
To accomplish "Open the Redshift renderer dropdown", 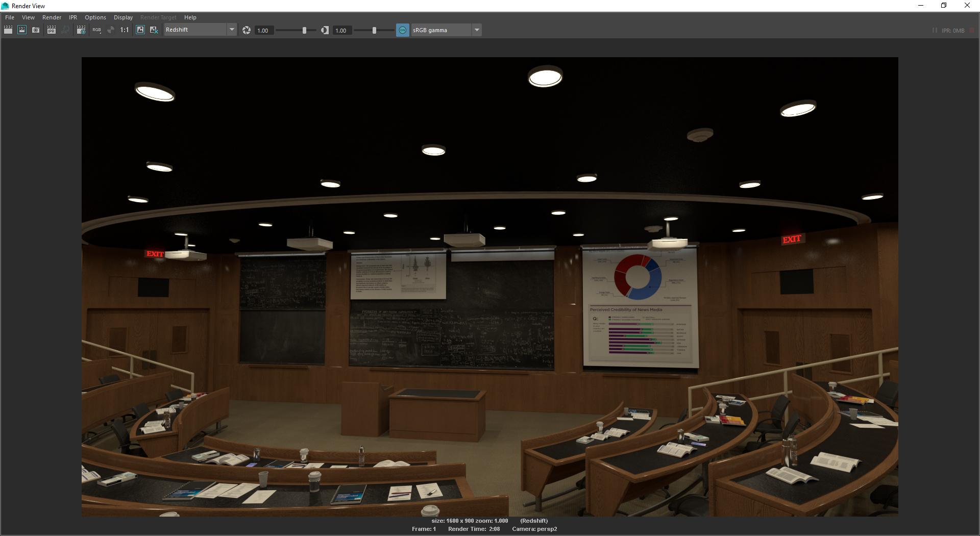I will [x=200, y=30].
